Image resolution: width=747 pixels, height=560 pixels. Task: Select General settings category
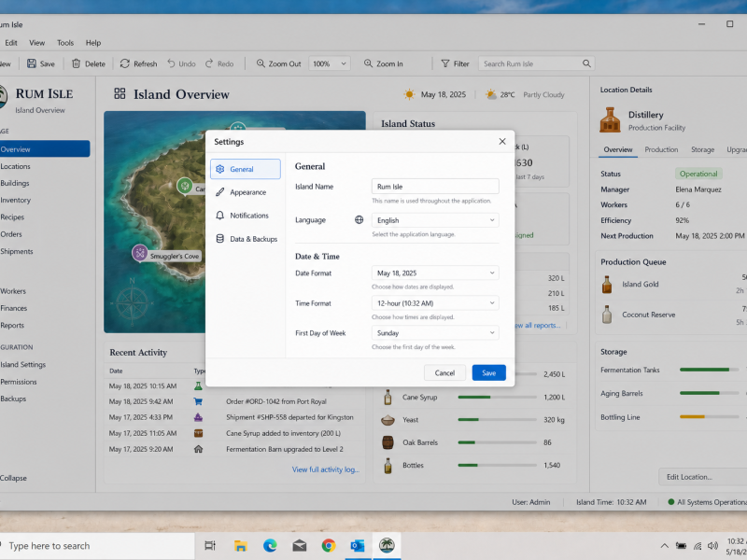pyautogui.click(x=246, y=169)
